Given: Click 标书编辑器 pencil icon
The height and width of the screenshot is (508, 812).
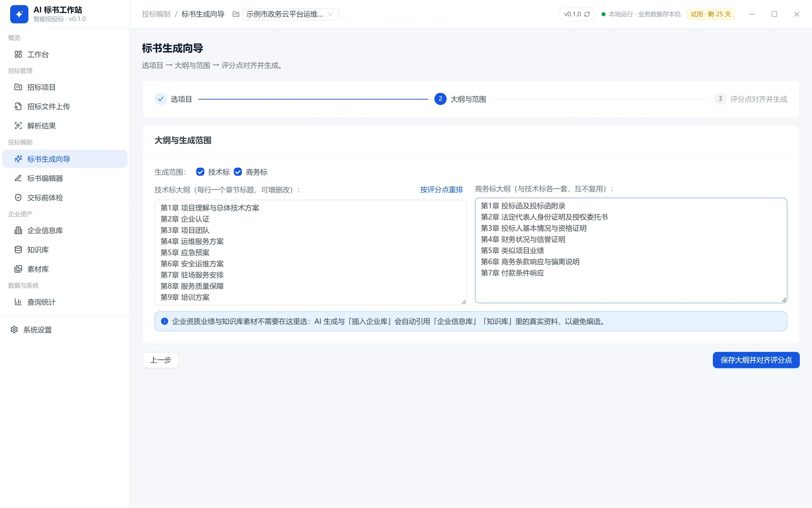Looking at the screenshot, I should pyautogui.click(x=18, y=178).
